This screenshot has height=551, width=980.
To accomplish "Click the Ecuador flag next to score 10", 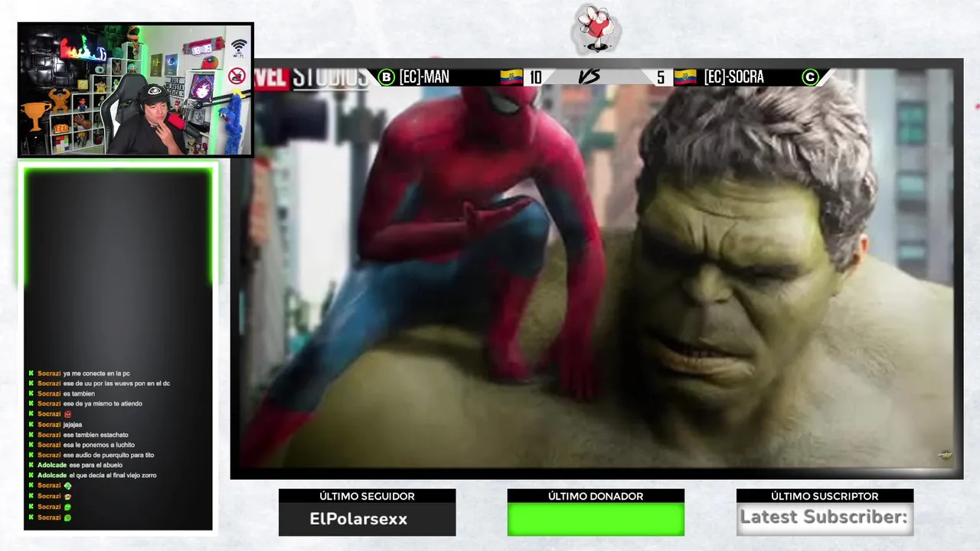I will pos(511,77).
